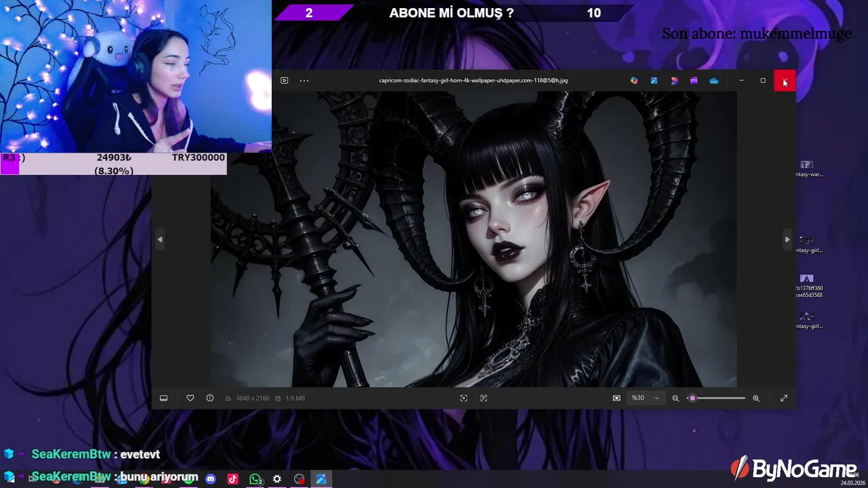Click the (8.30%) goal progress bar

(113, 171)
